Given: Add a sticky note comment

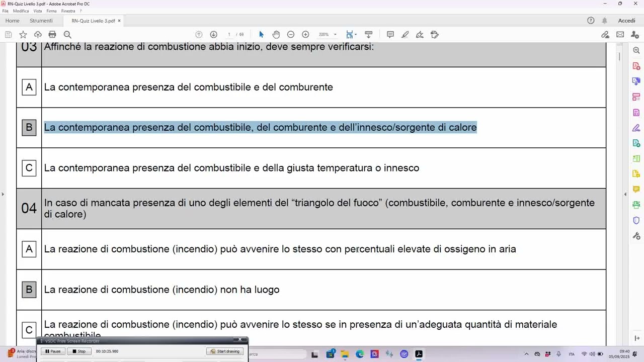Looking at the screenshot, I should coord(390,34).
